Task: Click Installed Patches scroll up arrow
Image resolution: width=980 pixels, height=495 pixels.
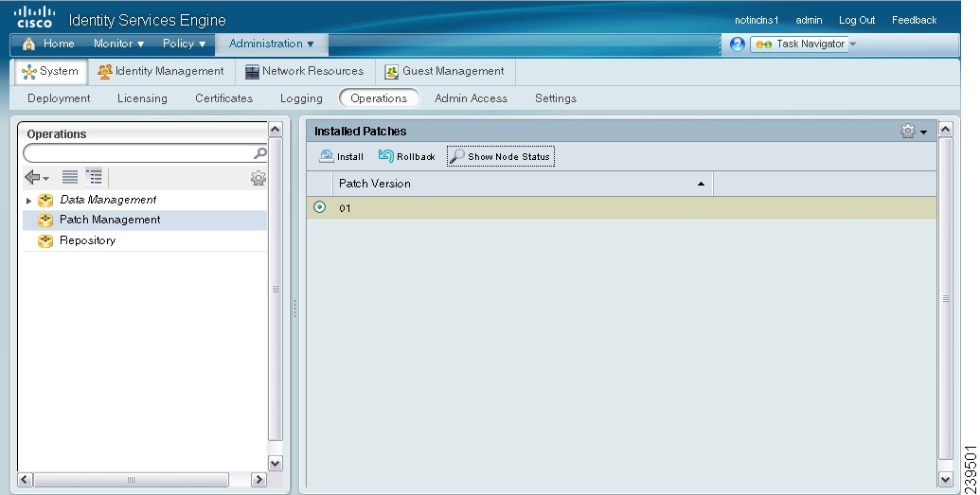Action: (x=946, y=130)
